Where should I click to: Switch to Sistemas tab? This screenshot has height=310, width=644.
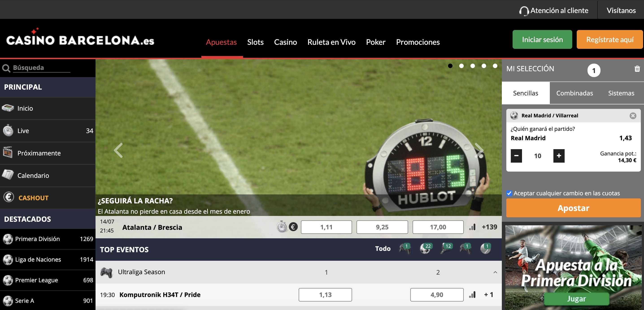coord(621,93)
